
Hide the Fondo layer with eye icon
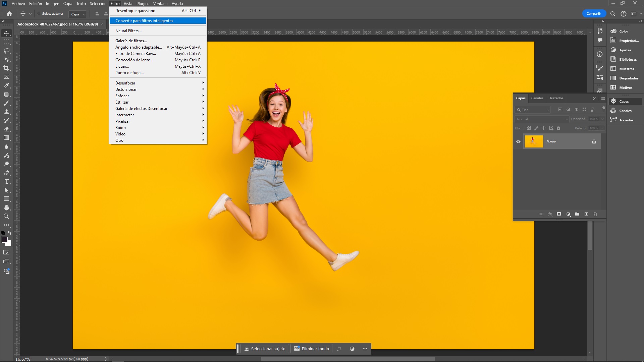(x=518, y=141)
